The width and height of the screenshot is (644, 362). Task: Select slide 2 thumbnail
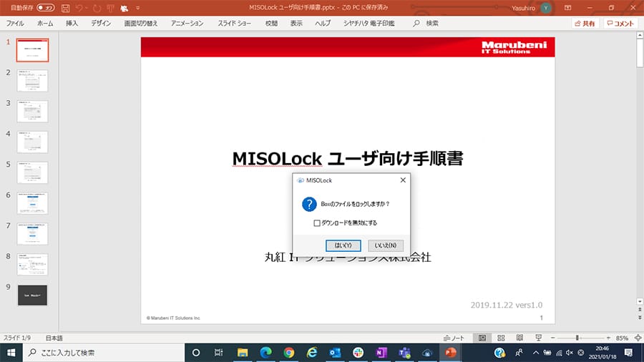click(x=32, y=81)
